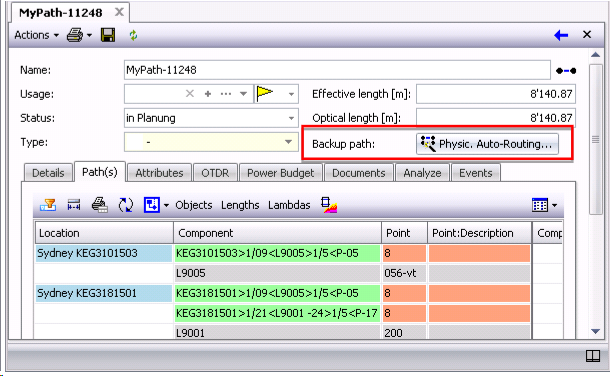Toggle the Lengths view button
This screenshot has height=376, width=610.
(240, 205)
